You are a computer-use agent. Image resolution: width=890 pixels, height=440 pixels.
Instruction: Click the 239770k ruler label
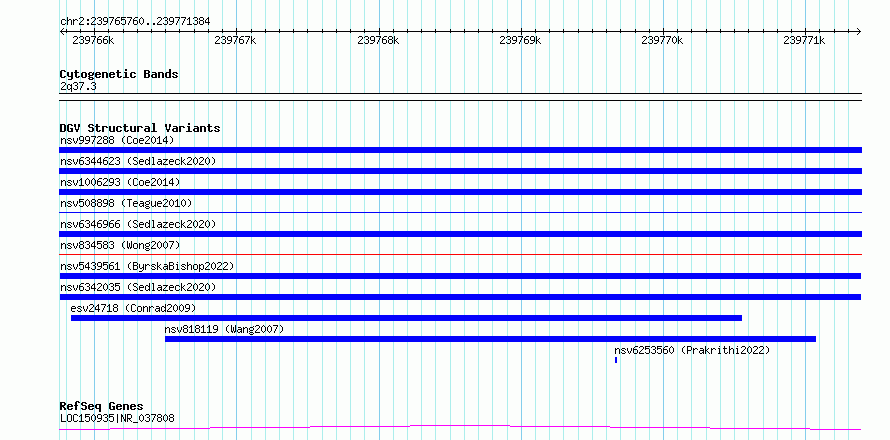point(662,41)
